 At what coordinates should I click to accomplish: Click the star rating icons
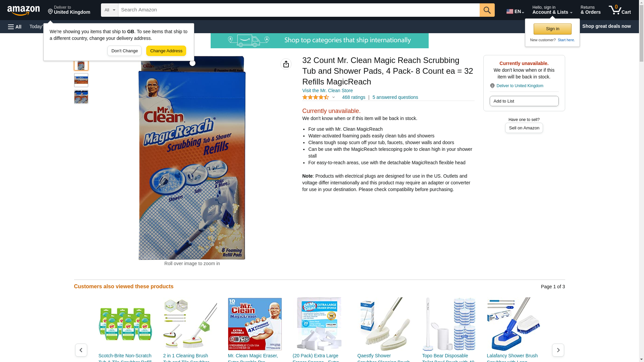[x=316, y=97]
